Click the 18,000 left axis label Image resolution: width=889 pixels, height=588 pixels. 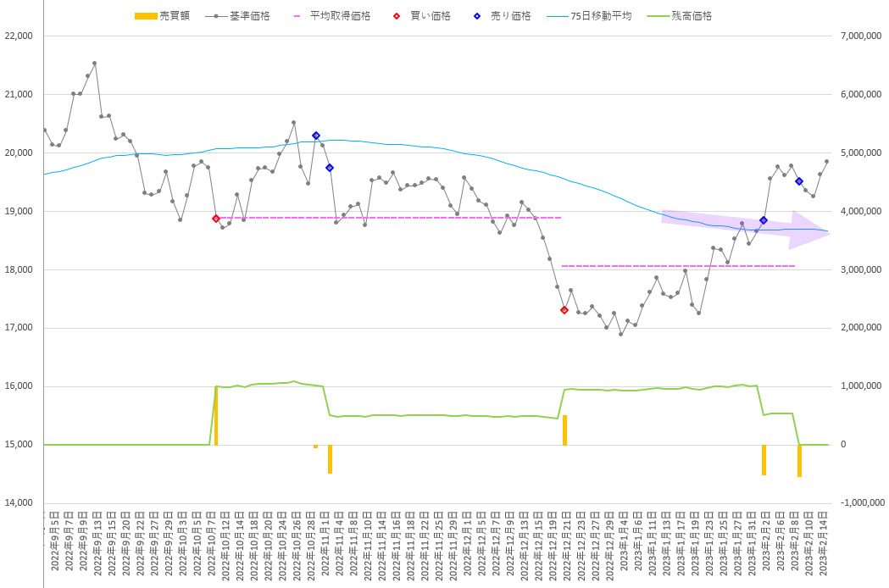19,269
